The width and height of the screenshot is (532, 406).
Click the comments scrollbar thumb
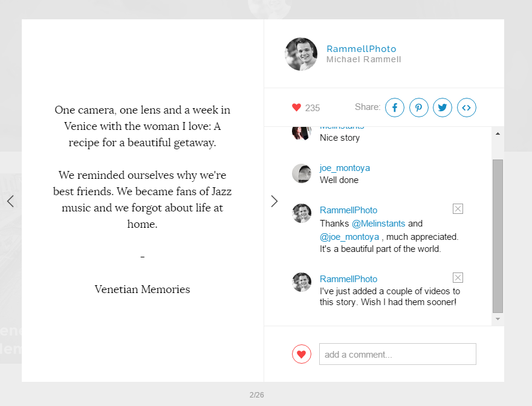[x=498, y=236]
